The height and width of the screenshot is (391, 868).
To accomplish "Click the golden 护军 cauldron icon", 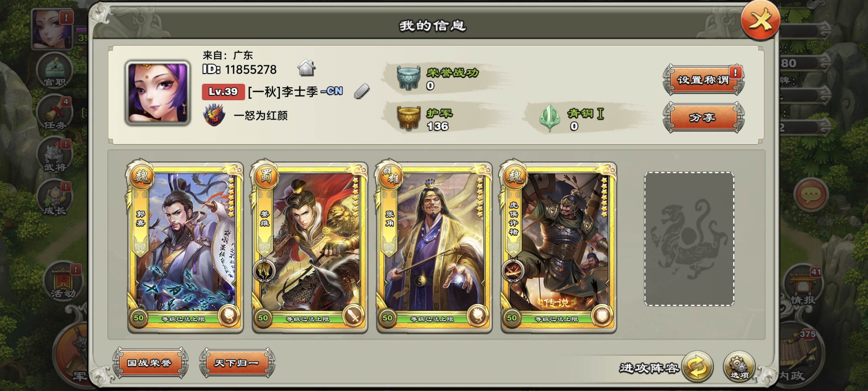I will point(408,118).
